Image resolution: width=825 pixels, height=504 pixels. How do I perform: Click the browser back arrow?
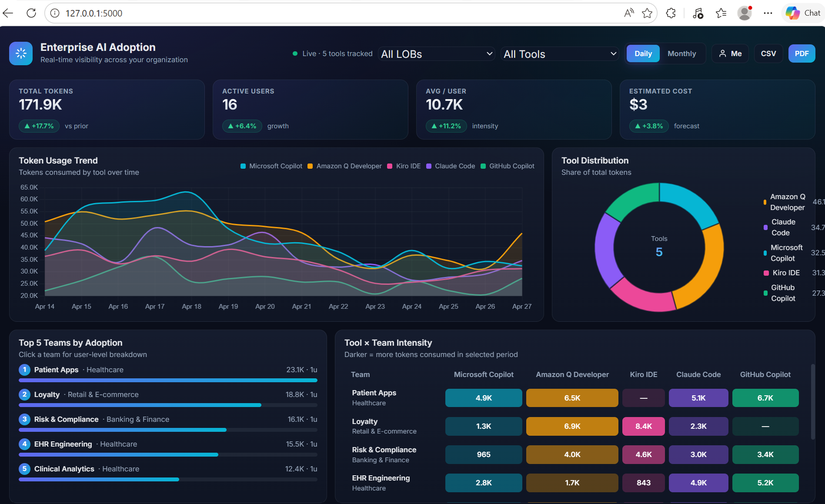(8, 13)
